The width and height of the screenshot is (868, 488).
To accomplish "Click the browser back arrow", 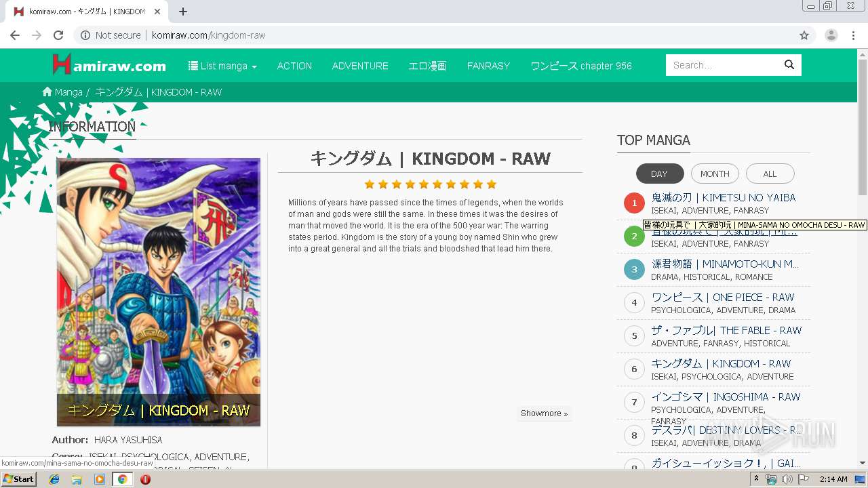I will [x=15, y=35].
